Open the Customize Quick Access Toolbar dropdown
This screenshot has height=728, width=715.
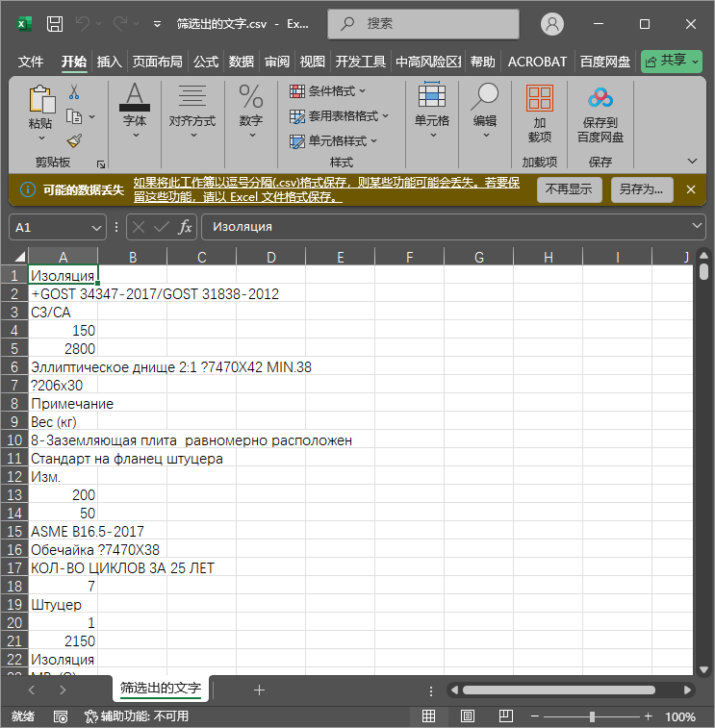[x=157, y=24]
